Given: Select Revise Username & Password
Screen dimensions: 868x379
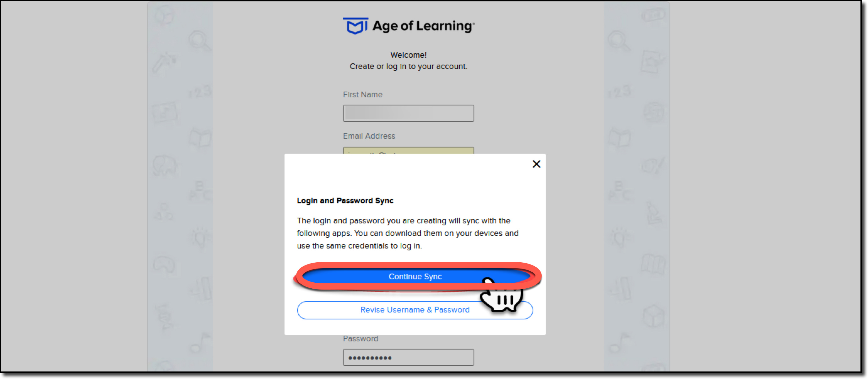Looking at the screenshot, I should [x=415, y=310].
